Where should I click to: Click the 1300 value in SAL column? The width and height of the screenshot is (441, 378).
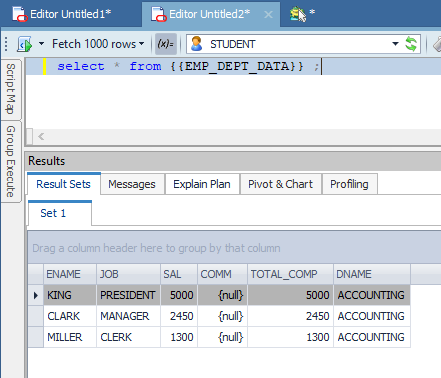click(x=179, y=337)
